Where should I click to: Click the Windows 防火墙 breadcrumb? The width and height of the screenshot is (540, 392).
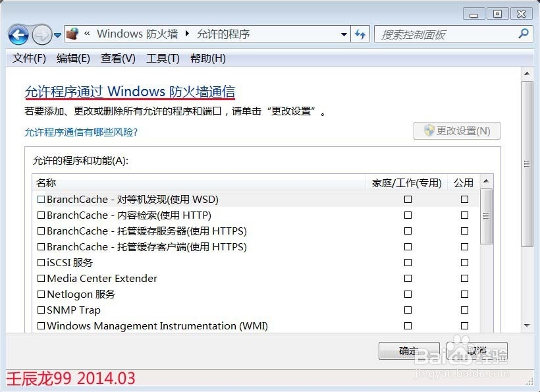138,34
